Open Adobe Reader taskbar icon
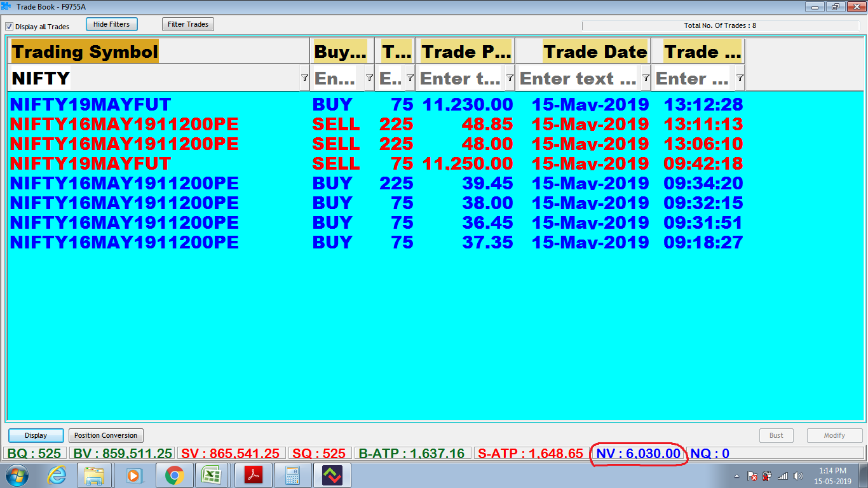The width and height of the screenshot is (868, 488). coord(252,475)
